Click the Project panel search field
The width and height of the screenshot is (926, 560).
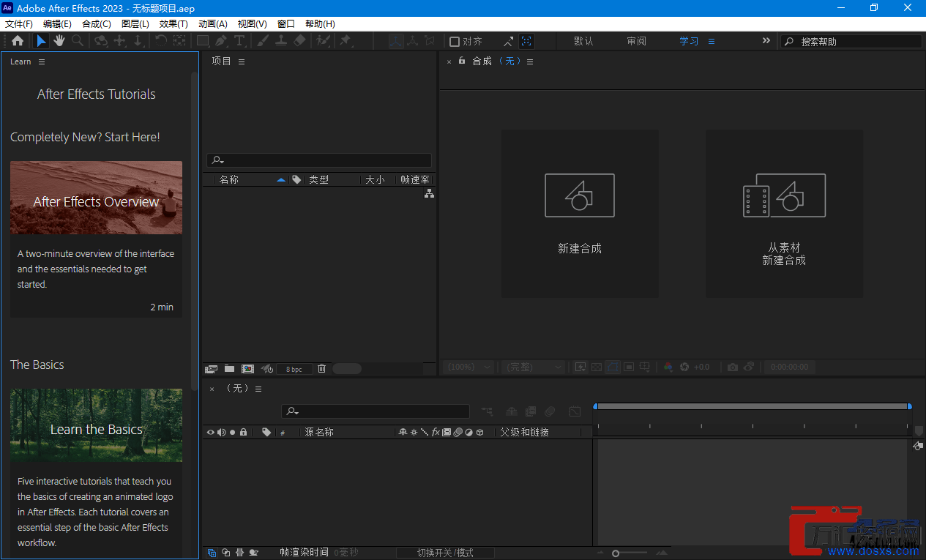(318, 160)
